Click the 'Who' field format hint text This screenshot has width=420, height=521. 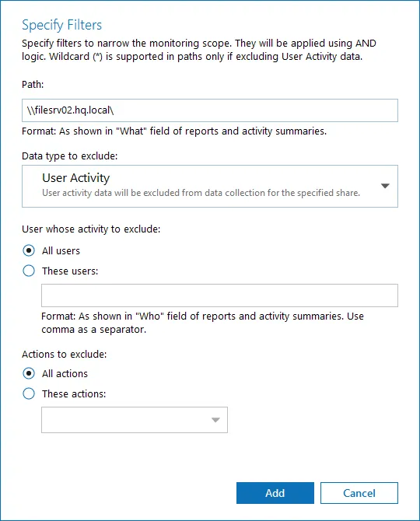[202, 323]
